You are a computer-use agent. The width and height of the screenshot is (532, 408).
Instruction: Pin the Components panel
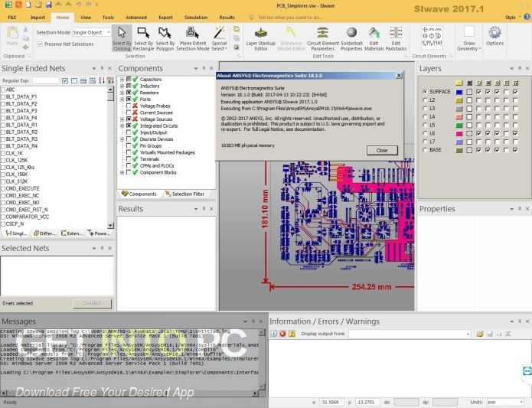(204, 68)
